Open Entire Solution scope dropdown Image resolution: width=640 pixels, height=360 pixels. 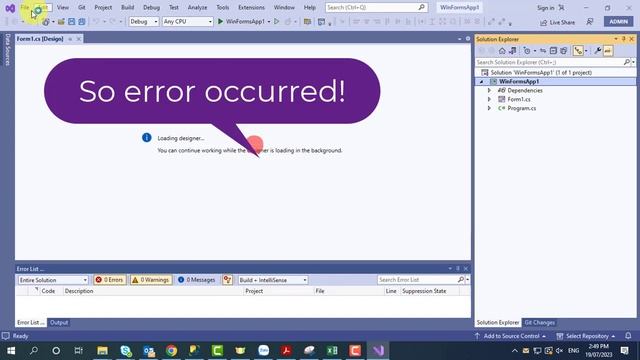(53, 280)
